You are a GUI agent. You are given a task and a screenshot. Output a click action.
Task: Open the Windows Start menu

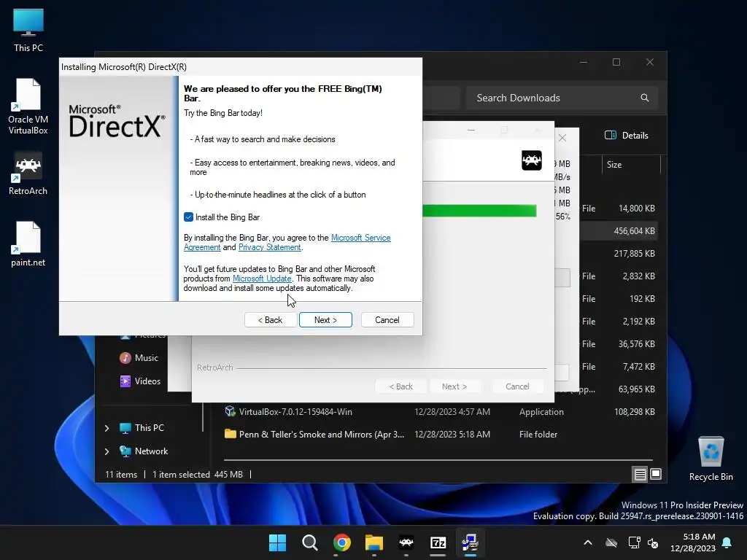coord(277,542)
